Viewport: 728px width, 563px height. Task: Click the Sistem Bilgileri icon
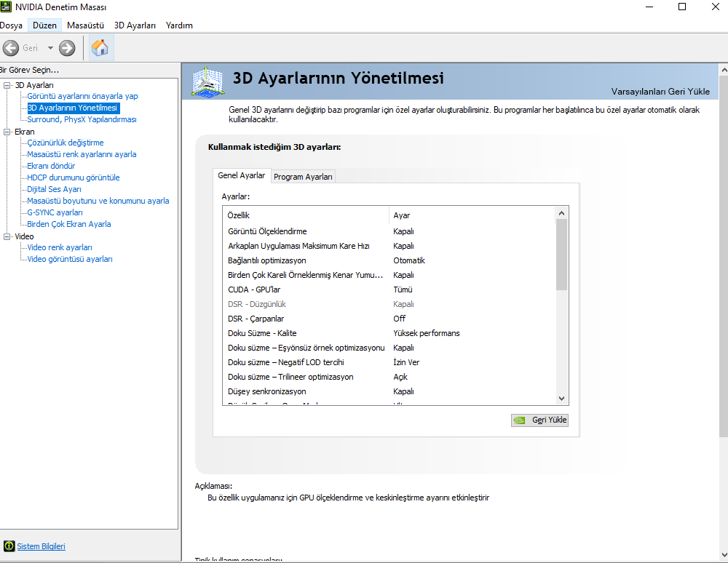pyautogui.click(x=9, y=546)
